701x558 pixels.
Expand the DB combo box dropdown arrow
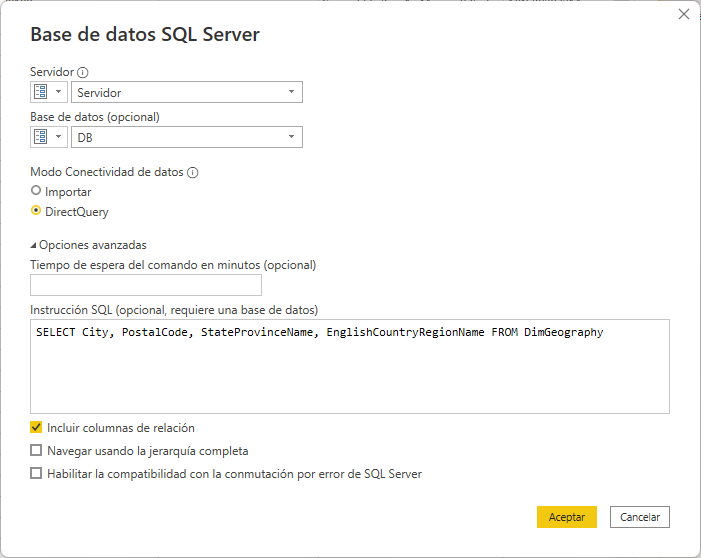[291, 137]
